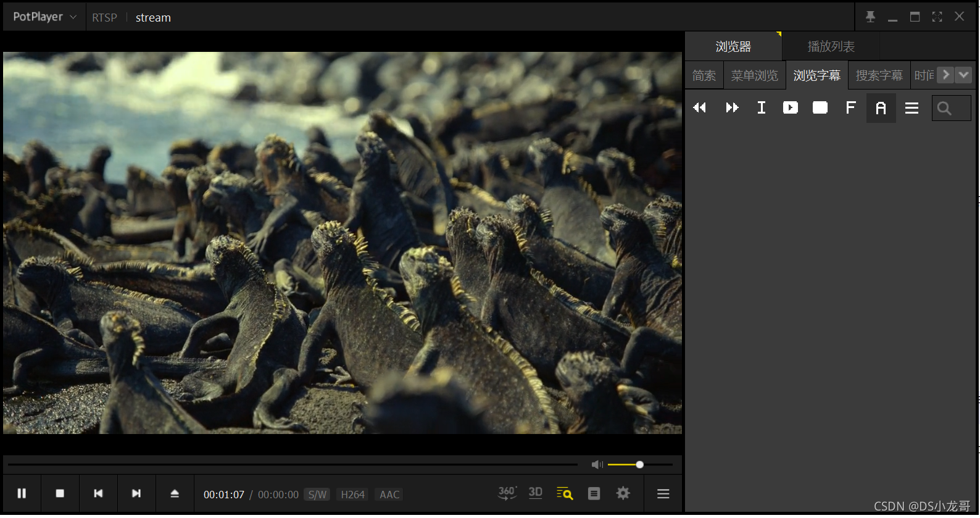
Task: Click the F font icon in subtitle toolbar
Action: point(850,108)
